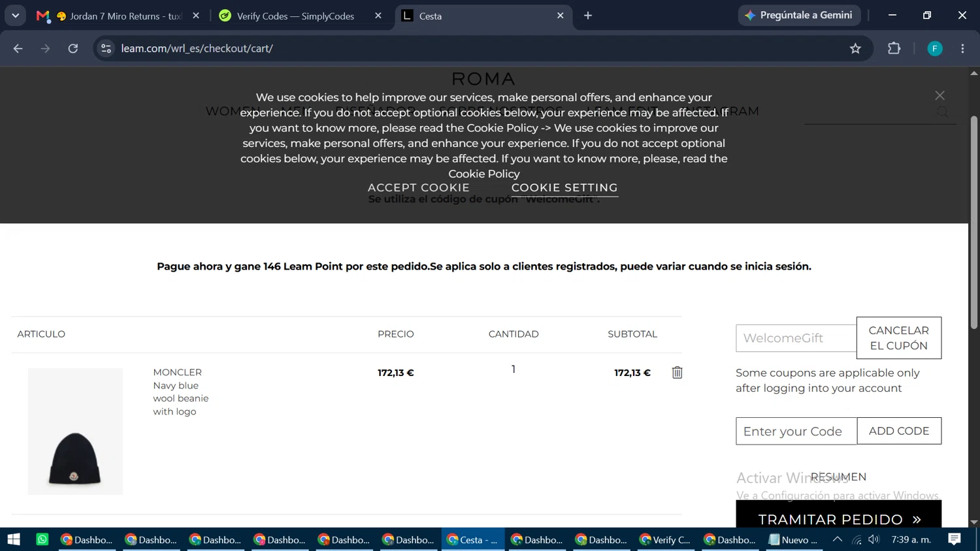This screenshot has width=980, height=551.
Task: Go forward in browser history
Action: tap(45, 48)
